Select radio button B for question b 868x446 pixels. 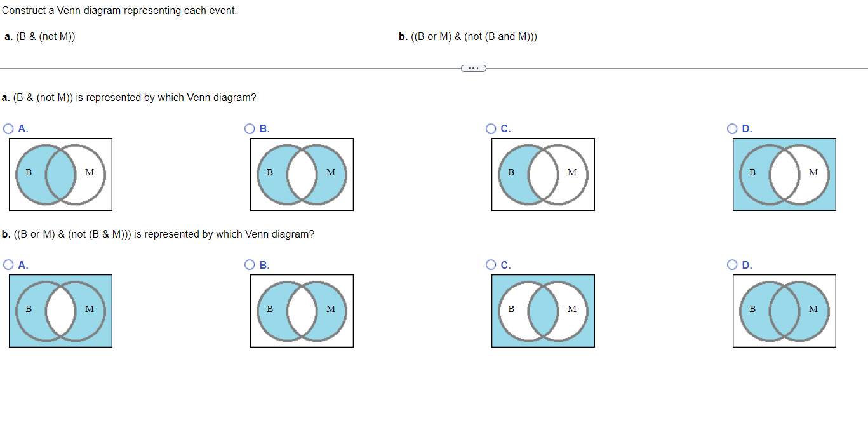250,264
